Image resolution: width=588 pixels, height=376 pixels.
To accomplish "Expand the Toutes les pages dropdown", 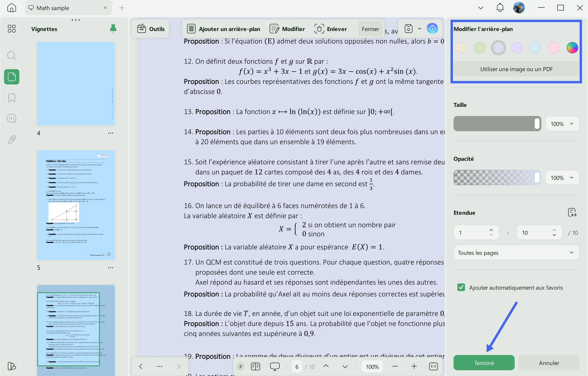I will click(x=516, y=252).
